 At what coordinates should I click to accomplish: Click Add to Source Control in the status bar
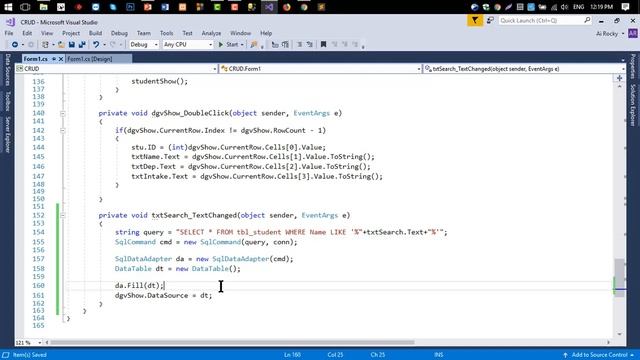(599, 355)
